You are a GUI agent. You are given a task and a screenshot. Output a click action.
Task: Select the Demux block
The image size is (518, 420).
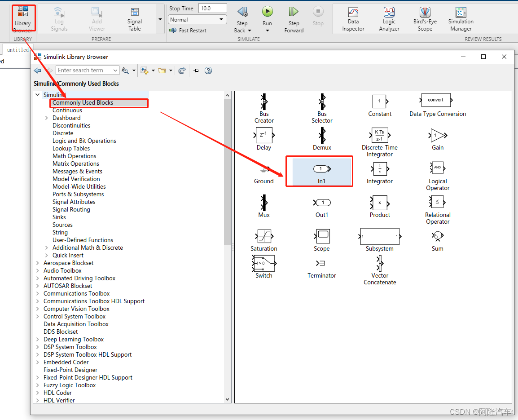[x=322, y=139]
